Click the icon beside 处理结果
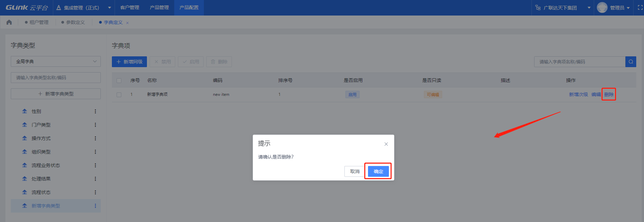The image size is (644, 222). (x=25, y=179)
